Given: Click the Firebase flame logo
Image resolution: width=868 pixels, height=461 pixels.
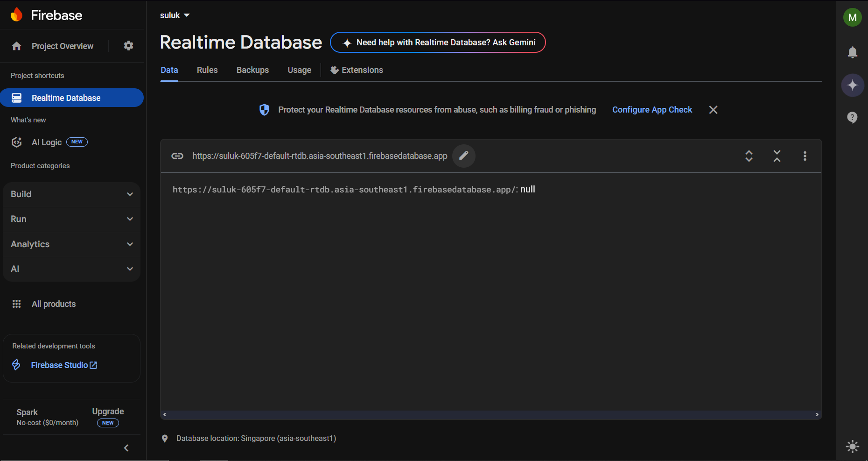Looking at the screenshot, I should pyautogui.click(x=17, y=14).
